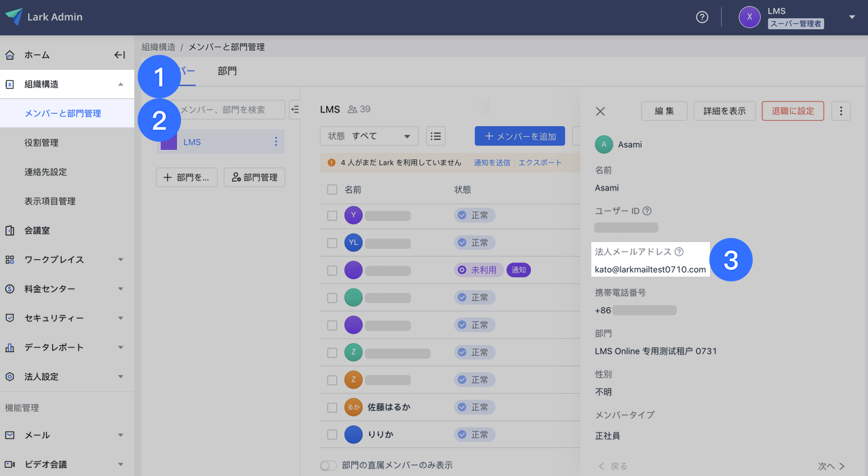Click help icon beside 法人メールアドレス
This screenshot has height=476, width=868.
tap(679, 252)
